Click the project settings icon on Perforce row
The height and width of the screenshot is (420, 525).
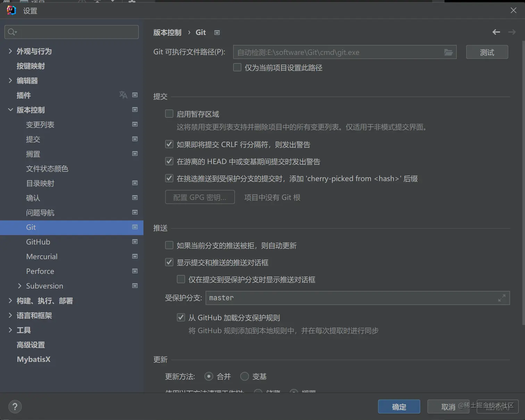tap(135, 271)
